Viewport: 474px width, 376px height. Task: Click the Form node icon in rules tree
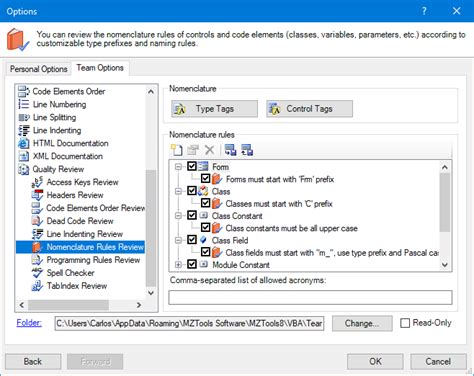(x=203, y=166)
